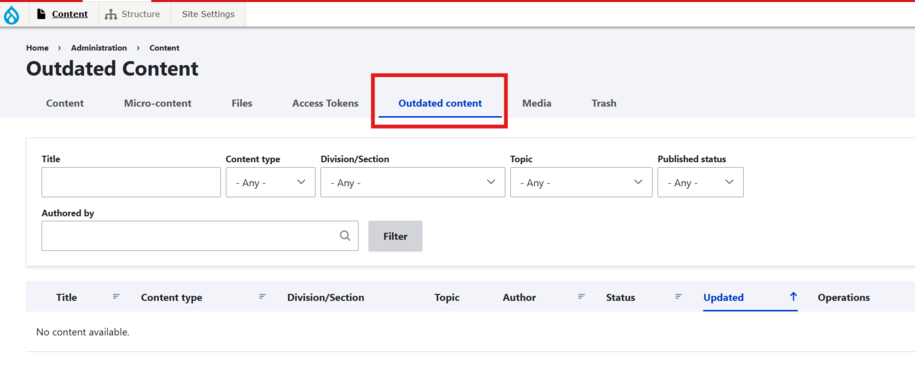Sort table by Content type column
The height and width of the screenshot is (382, 915).
pyautogui.click(x=172, y=297)
